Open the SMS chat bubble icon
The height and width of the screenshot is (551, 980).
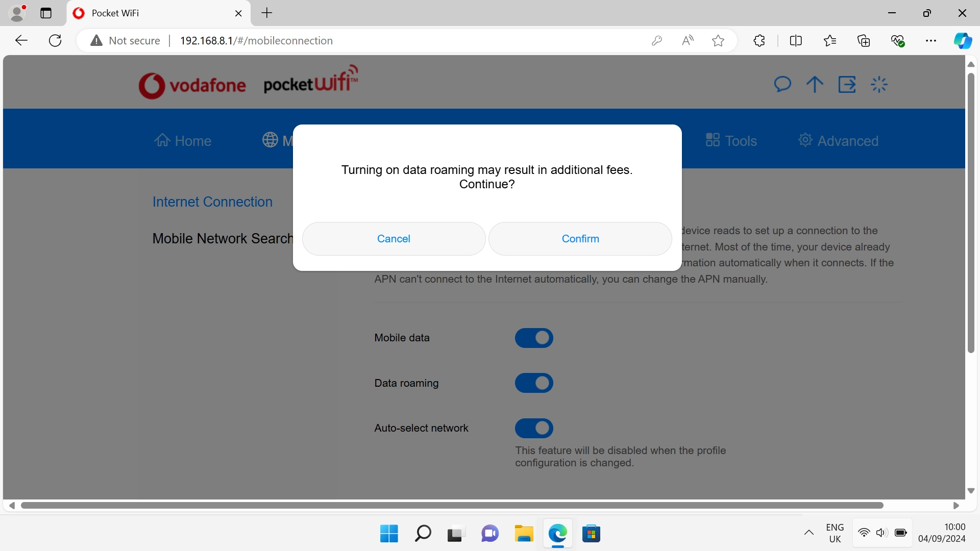click(x=782, y=84)
